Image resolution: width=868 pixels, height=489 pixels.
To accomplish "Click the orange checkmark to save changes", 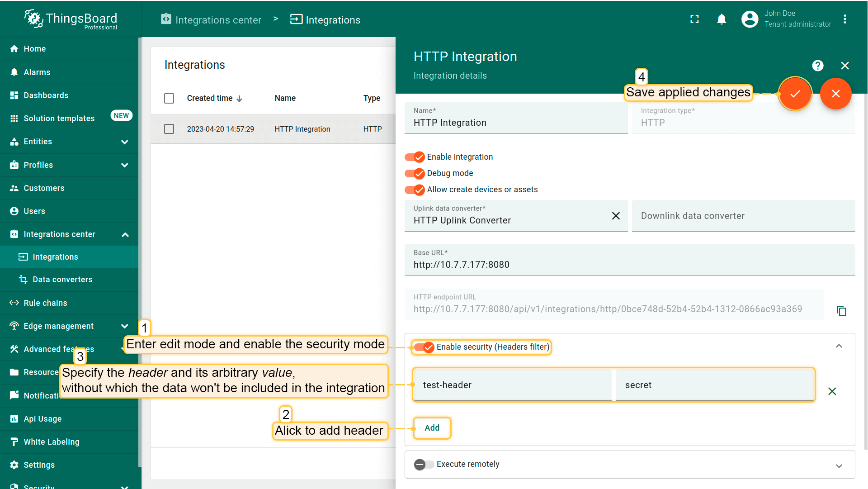I will pyautogui.click(x=795, y=94).
